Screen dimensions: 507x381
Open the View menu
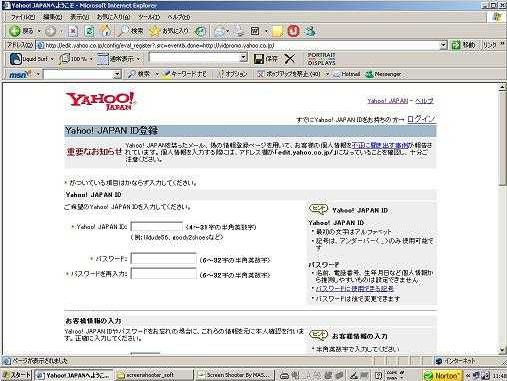pos(80,17)
